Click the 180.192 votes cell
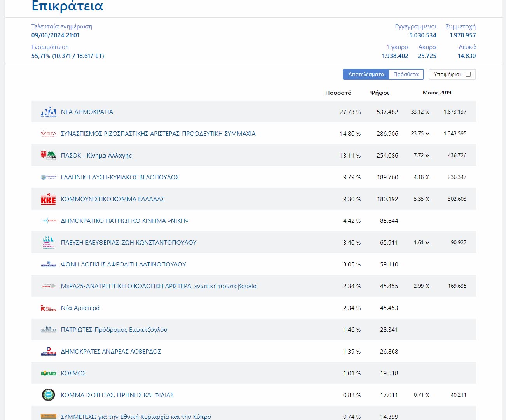 click(387, 199)
